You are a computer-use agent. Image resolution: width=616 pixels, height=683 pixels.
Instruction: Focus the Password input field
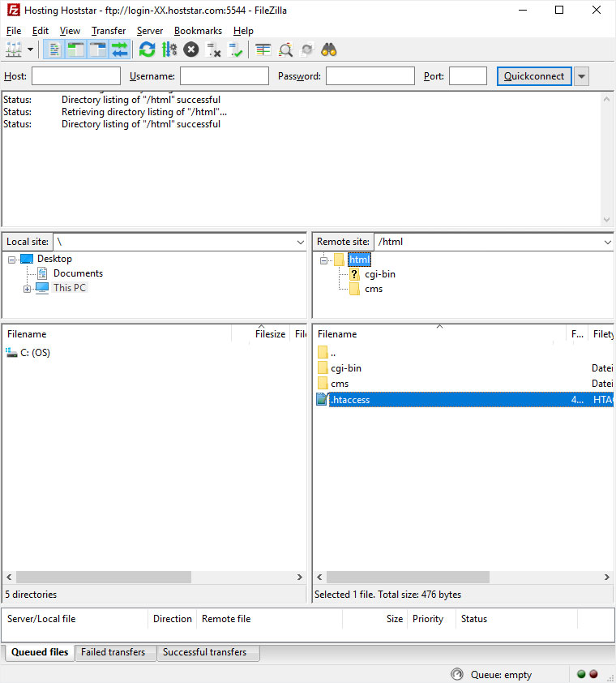(370, 76)
